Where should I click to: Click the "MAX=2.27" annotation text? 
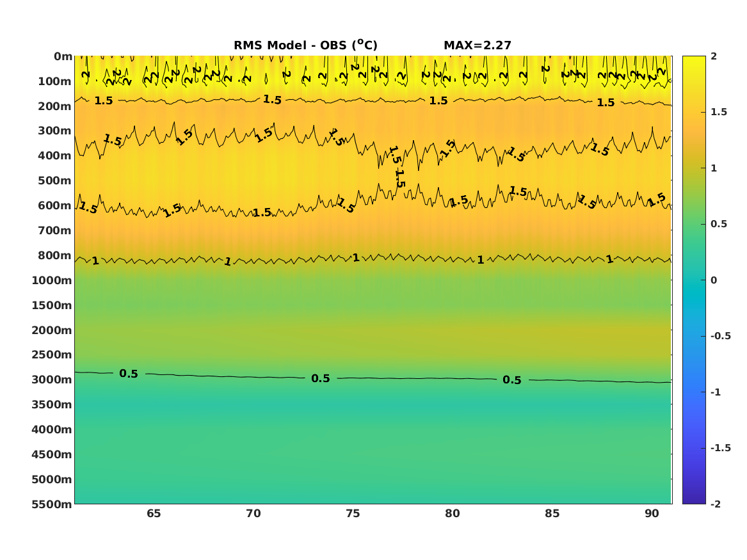pyautogui.click(x=478, y=45)
